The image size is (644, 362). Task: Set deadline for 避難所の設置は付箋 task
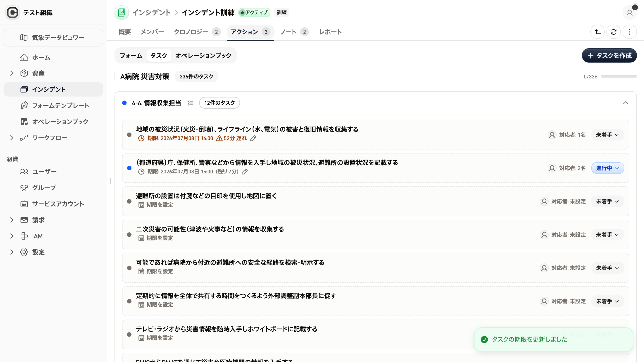pyautogui.click(x=155, y=205)
